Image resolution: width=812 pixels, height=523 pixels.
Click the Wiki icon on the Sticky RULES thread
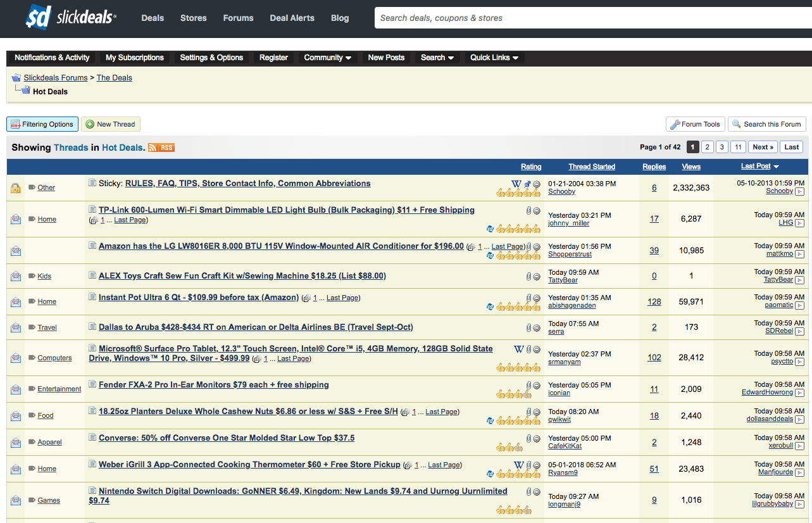tap(517, 184)
